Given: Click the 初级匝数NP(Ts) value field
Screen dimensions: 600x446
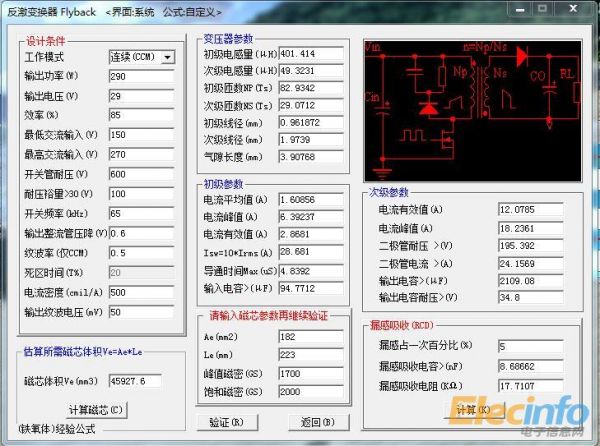Looking at the screenshot, I should click(311, 88).
